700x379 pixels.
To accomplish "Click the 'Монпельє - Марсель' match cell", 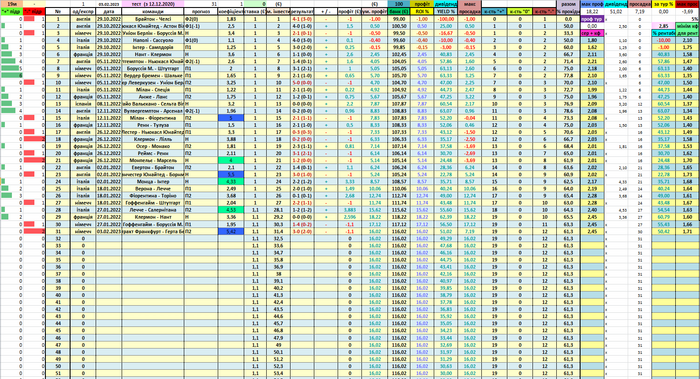I will 153,160.
